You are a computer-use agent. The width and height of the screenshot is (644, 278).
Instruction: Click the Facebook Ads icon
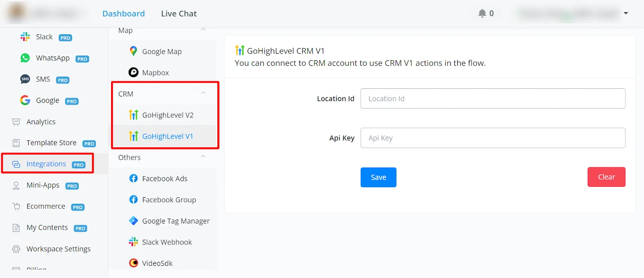(133, 178)
